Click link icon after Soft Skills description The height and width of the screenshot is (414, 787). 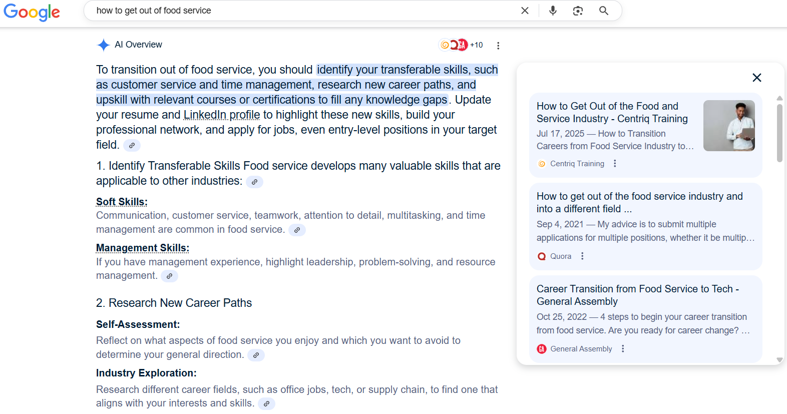pos(297,230)
